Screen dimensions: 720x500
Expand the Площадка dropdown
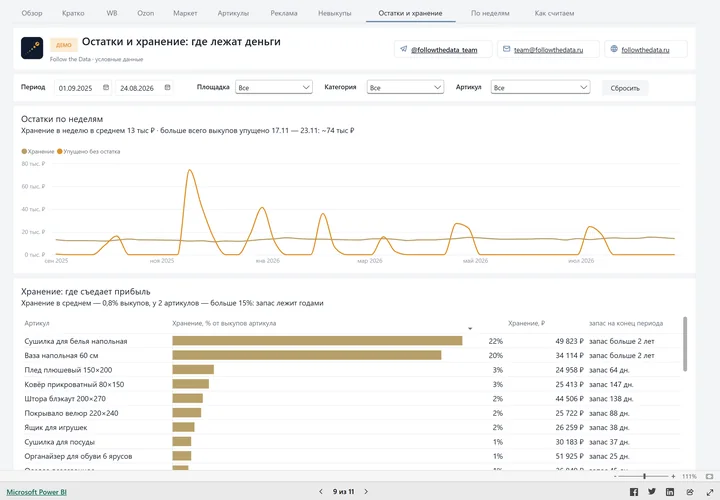pyautogui.click(x=274, y=87)
